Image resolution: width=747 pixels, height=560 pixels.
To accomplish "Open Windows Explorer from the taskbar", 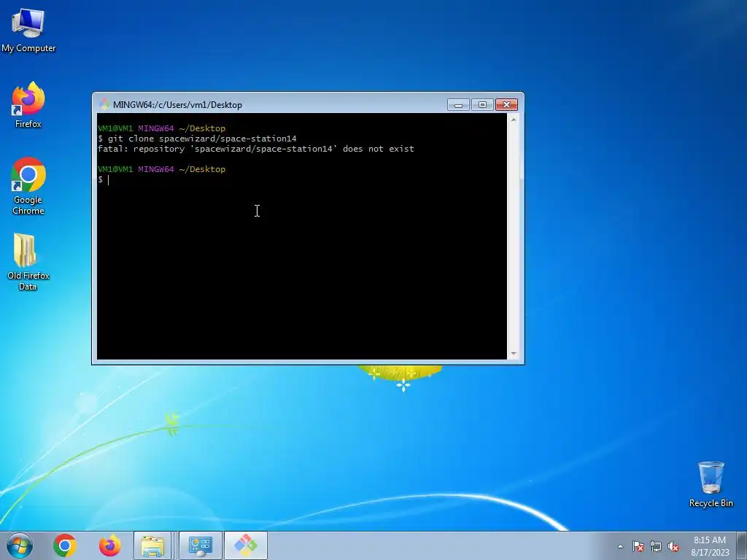I will [x=152, y=545].
